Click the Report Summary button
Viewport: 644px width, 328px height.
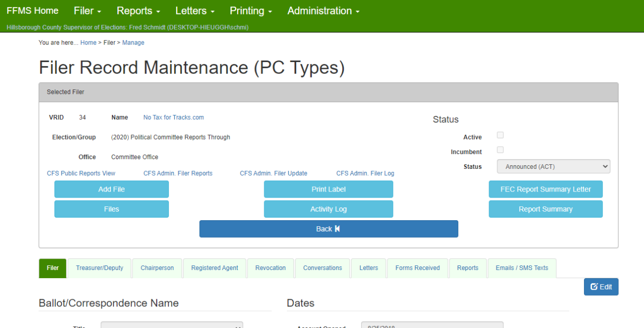click(x=545, y=209)
